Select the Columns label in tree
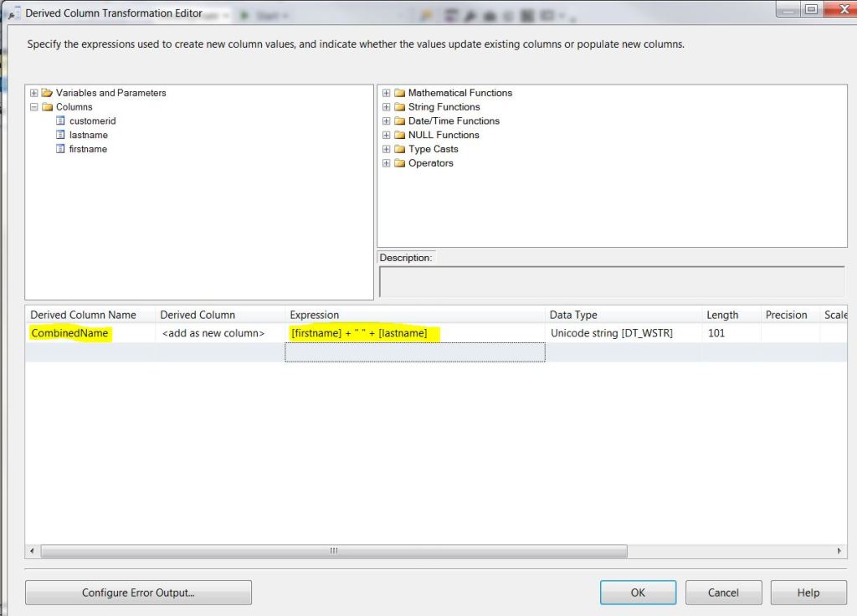 pyautogui.click(x=74, y=107)
